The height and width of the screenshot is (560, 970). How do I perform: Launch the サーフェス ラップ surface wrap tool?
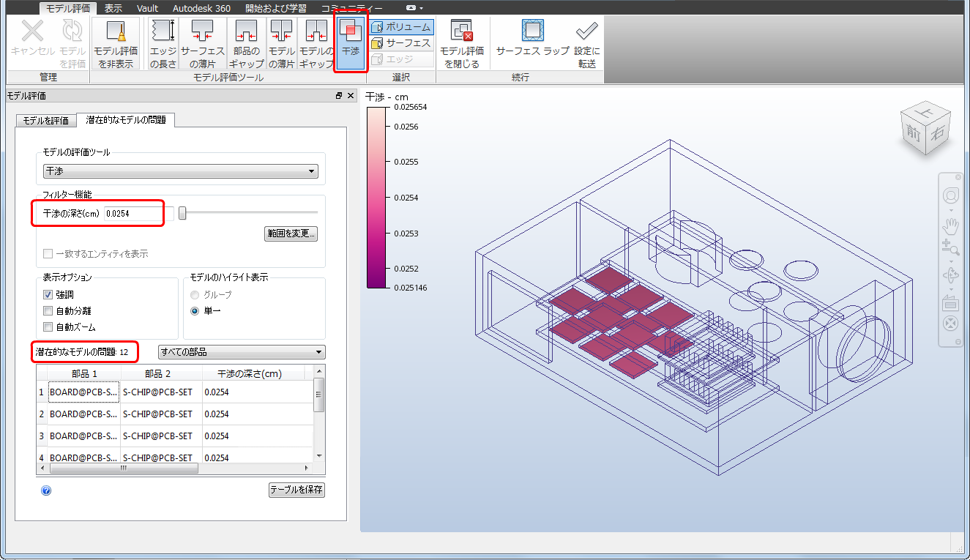[532, 38]
